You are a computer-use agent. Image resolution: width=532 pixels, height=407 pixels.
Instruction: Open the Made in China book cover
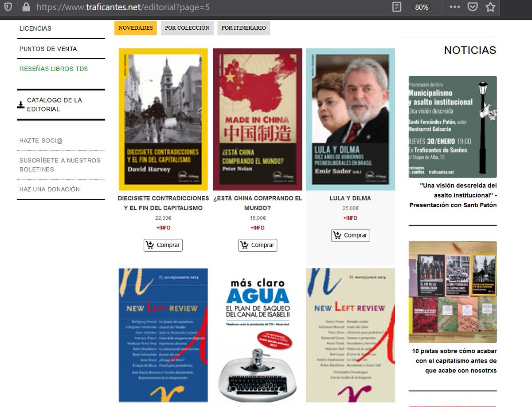(258, 119)
